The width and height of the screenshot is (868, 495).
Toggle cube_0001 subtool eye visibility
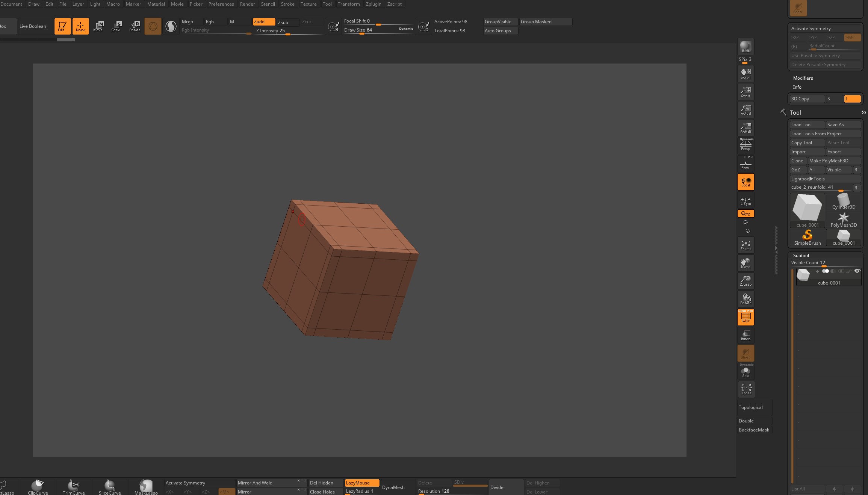[857, 271]
